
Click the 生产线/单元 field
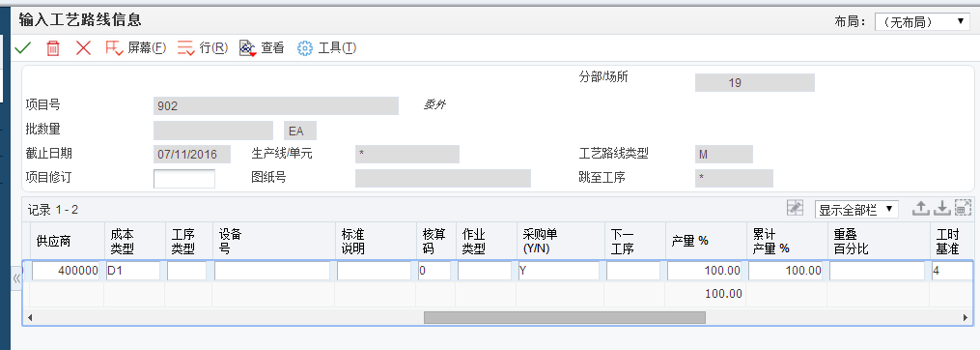tap(407, 154)
